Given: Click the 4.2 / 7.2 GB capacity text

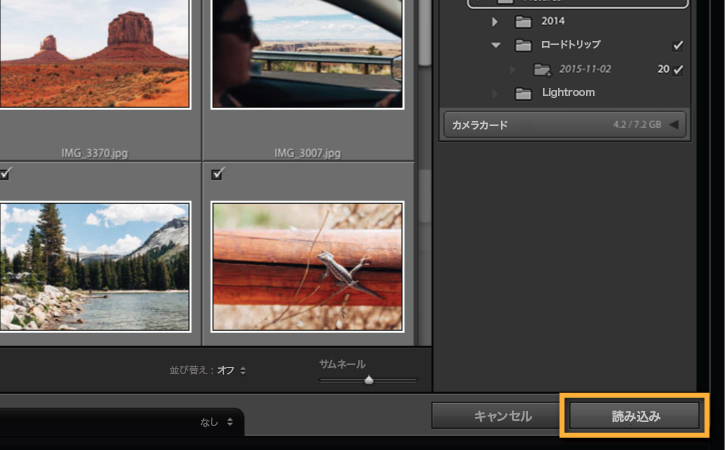Looking at the screenshot, I should [x=637, y=124].
